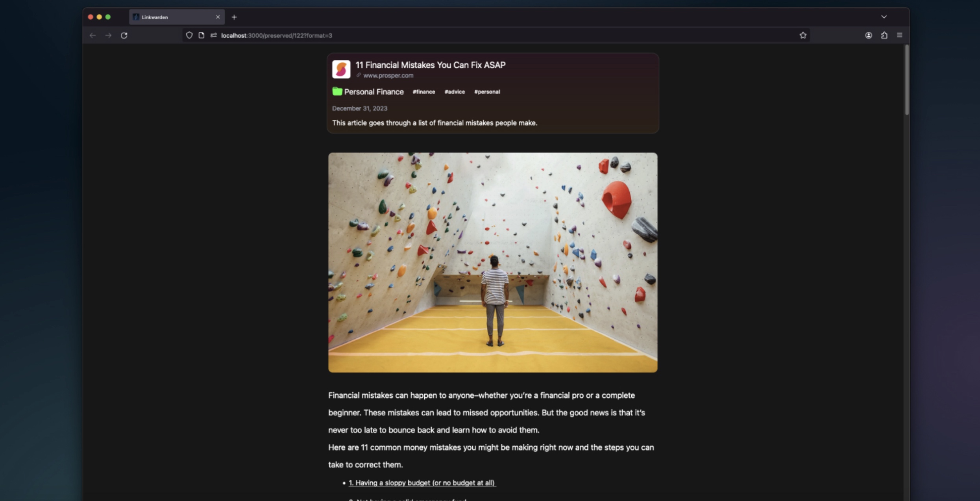Click the tracking protection shield icon
980x501 pixels.
[189, 35]
